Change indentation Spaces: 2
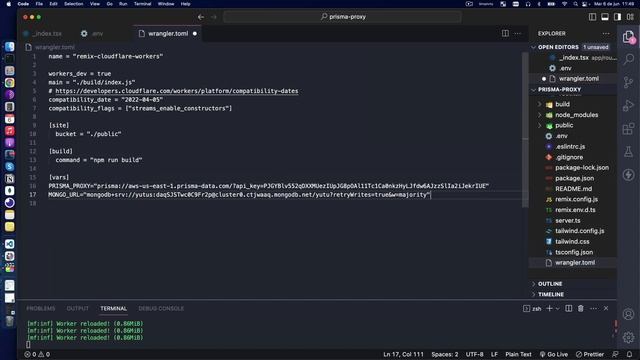The height and width of the screenshot is (360, 640). [445, 354]
